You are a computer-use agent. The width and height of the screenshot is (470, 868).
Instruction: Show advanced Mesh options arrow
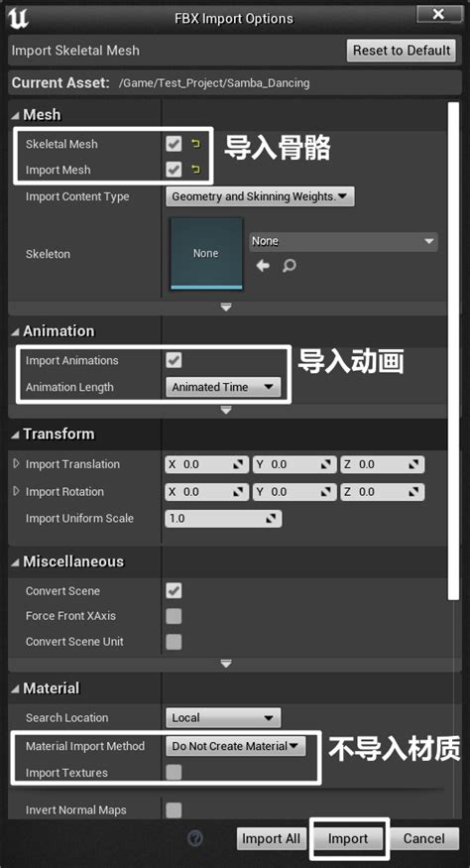coord(226,308)
